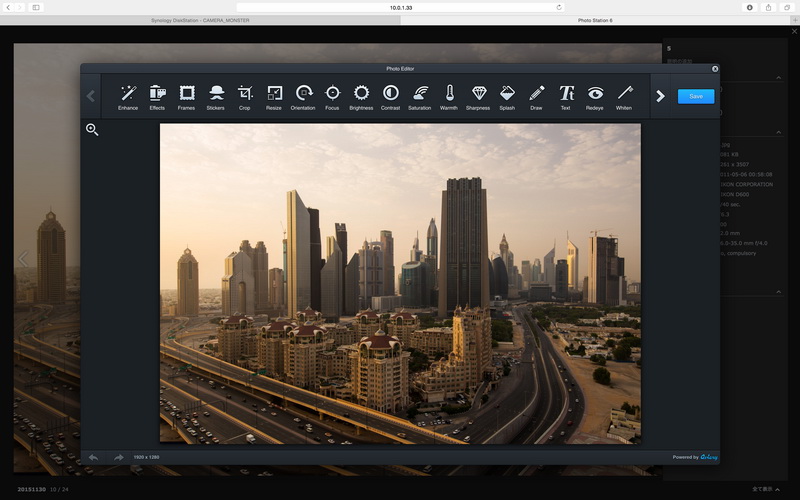800x500 pixels.
Task: Open the Stickers tool
Action: point(215,97)
